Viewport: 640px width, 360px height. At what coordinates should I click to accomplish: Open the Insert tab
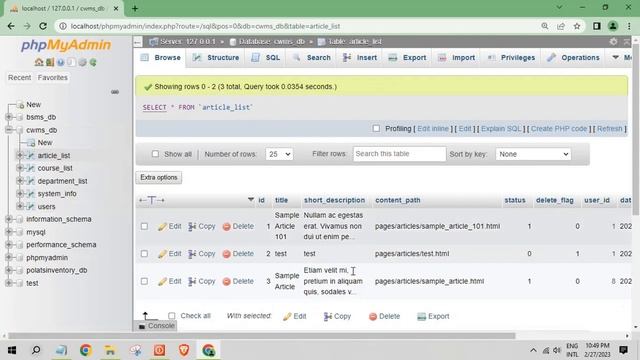[x=360, y=58]
